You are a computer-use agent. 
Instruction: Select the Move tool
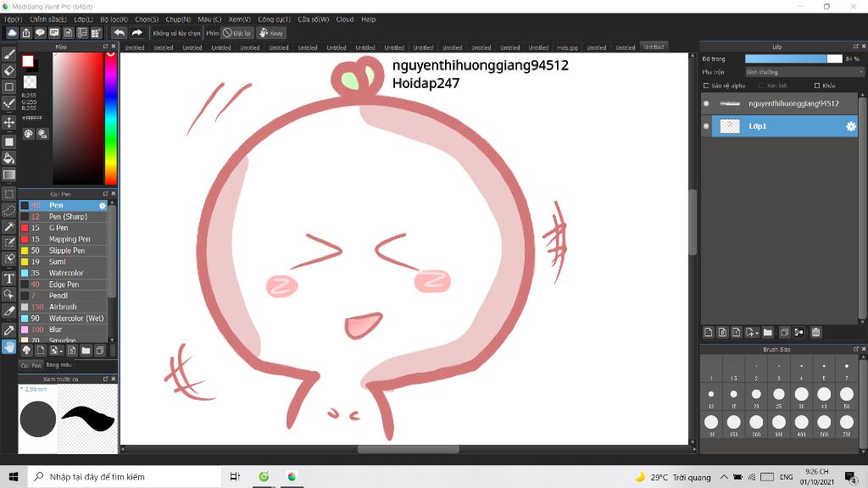click(9, 122)
